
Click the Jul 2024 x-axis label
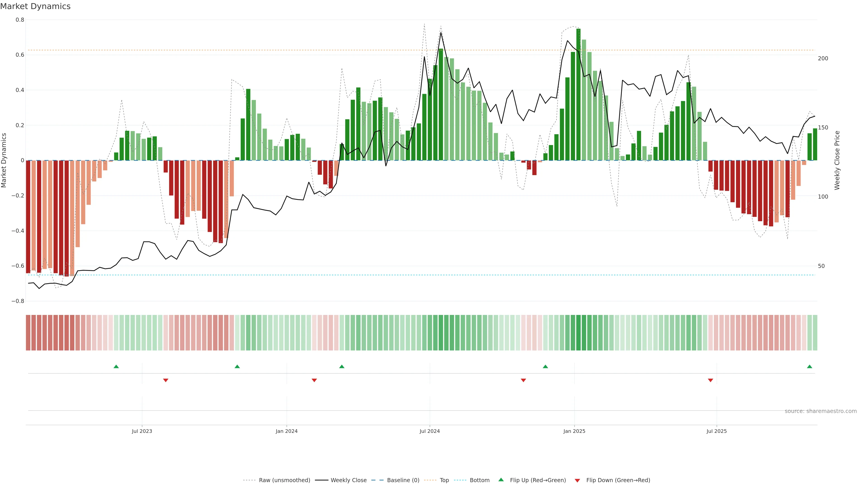click(x=430, y=431)
